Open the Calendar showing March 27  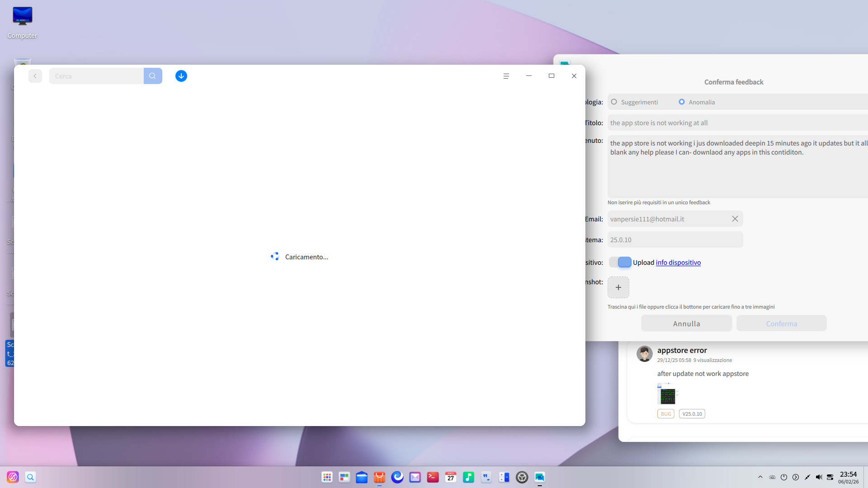click(450, 477)
